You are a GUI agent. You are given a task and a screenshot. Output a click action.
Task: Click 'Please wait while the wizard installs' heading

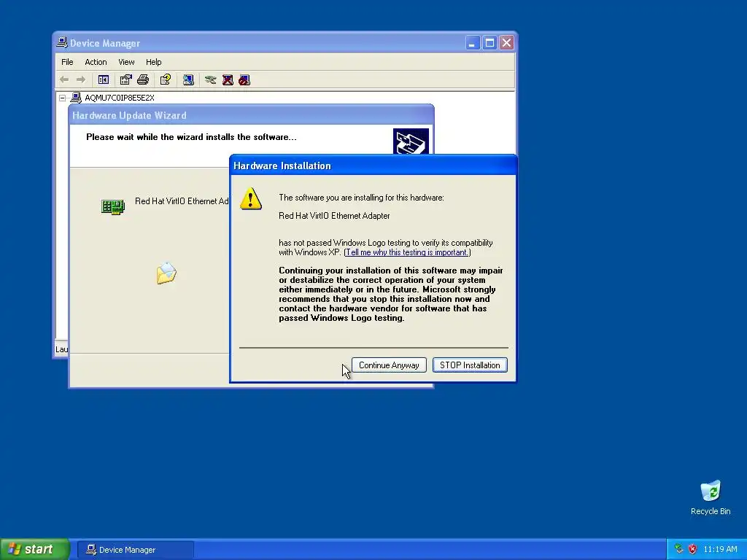tap(191, 137)
